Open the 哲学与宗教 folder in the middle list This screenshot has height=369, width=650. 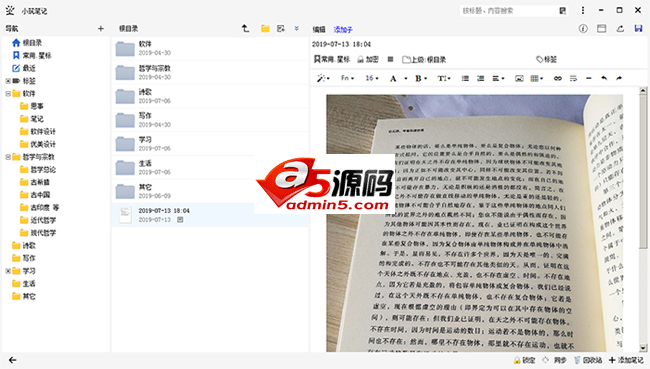point(210,72)
